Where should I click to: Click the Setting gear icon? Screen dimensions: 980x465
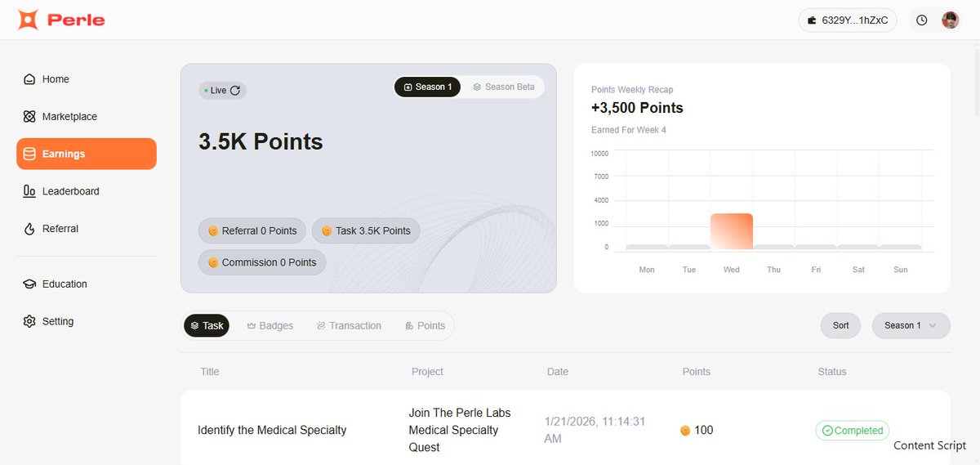click(x=29, y=321)
